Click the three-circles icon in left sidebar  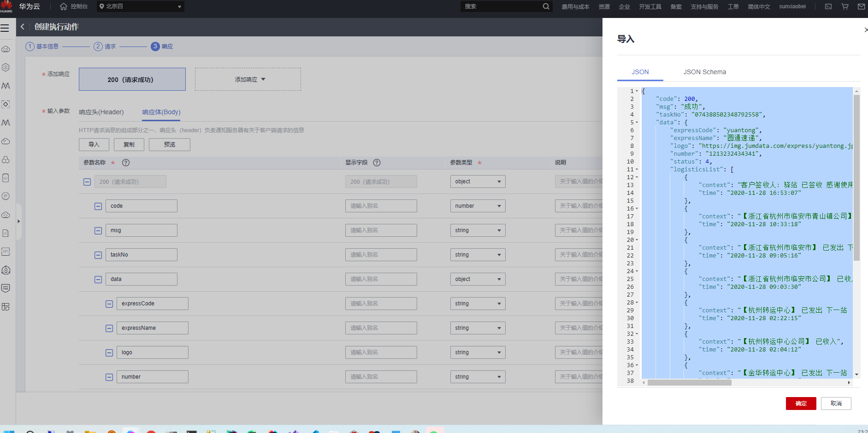[6, 159]
